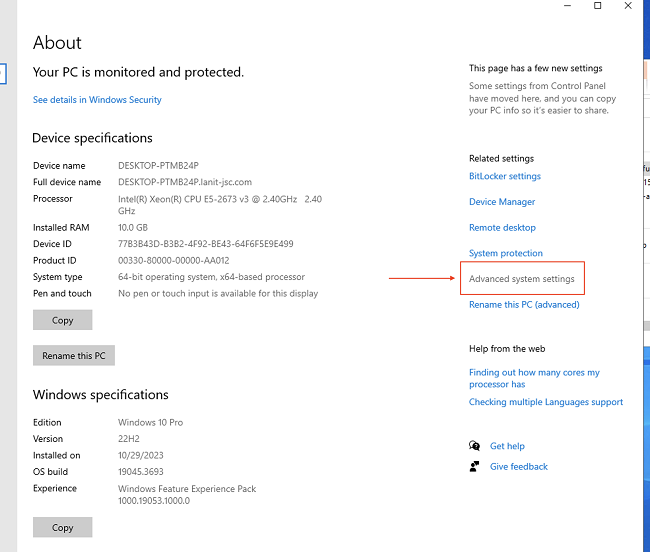
Task: Click the Rename this PC button
Action: [74, 356]
